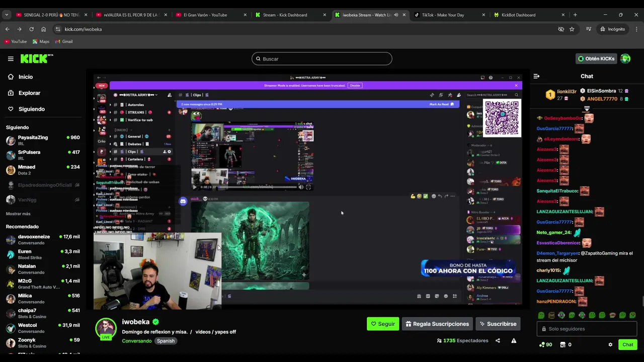The image size is (644, 362).
Task: Click the Spanish language tag
Action: (x=166, y=341)
